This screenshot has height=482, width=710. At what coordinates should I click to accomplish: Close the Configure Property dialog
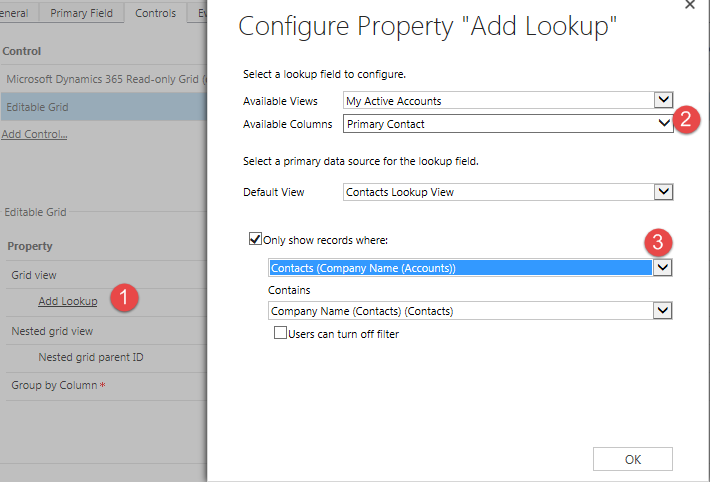click(x=690, y=6)
